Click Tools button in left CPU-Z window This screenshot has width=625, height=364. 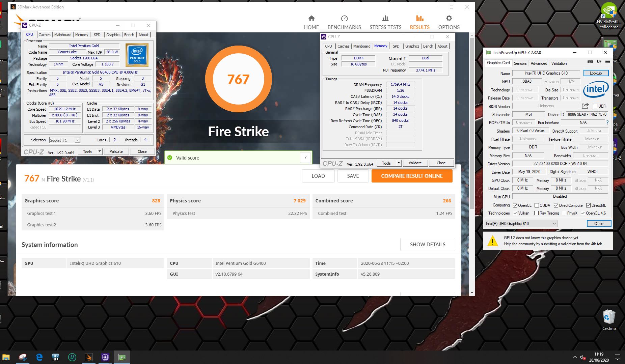tap(87, 151)
